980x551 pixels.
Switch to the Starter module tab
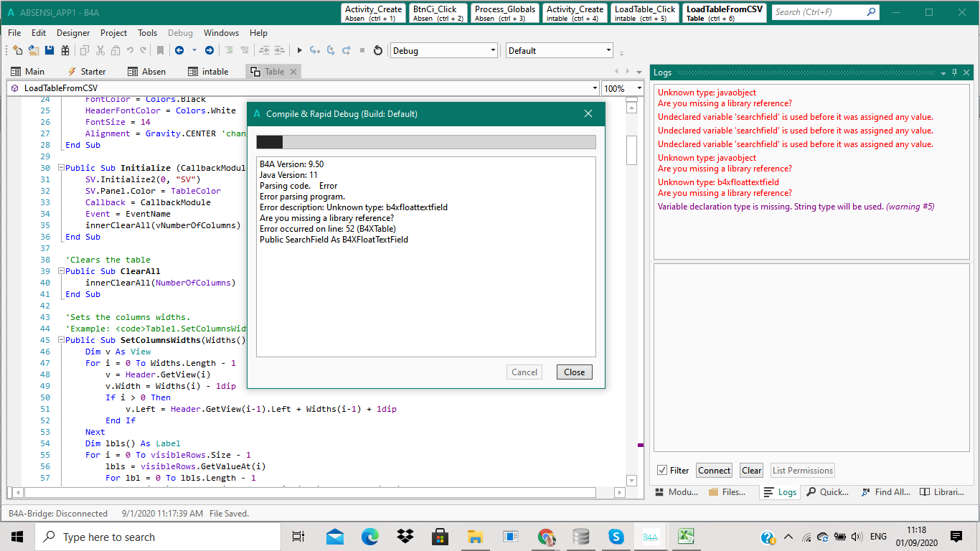tap(86, 72)
